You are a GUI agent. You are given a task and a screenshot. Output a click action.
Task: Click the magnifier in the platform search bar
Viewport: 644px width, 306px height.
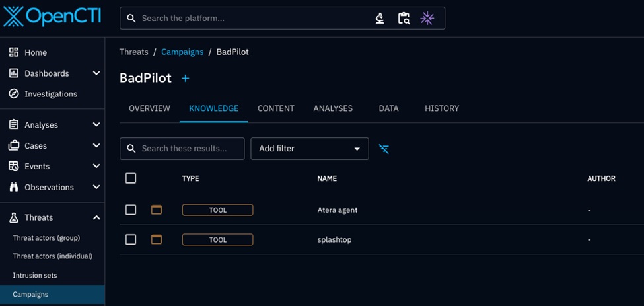tap(131, 18)
